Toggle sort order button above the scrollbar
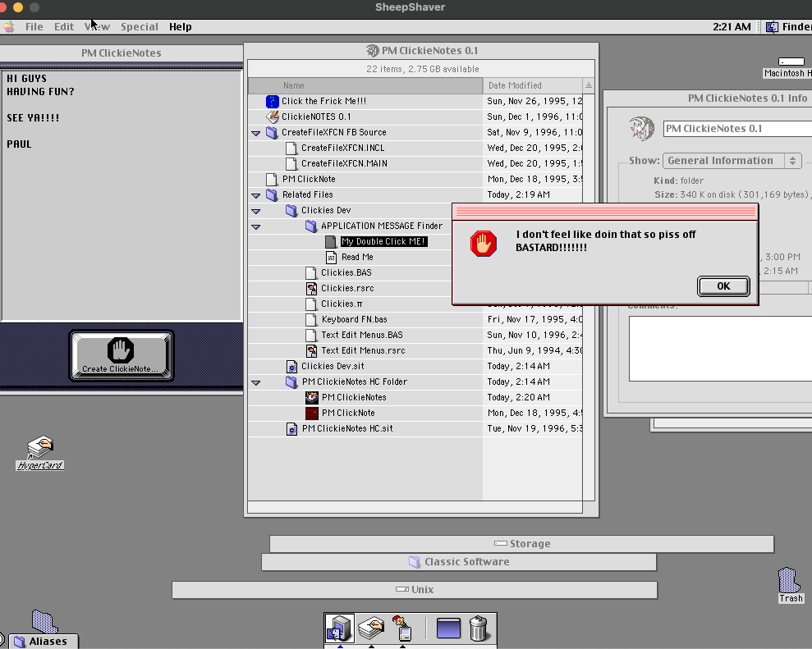The width and height of the screenshot is (812, 649). (x=589, y=85)
